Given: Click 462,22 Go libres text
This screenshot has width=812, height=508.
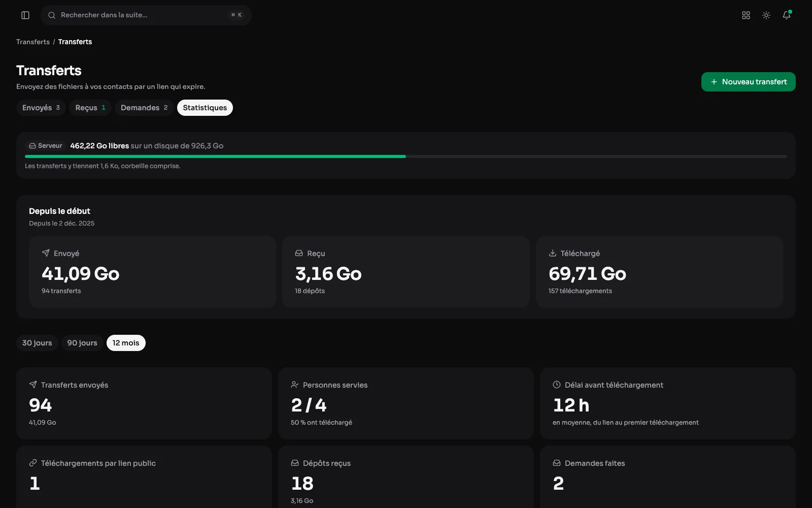Looking at the screenshot, I should [99, 146].
